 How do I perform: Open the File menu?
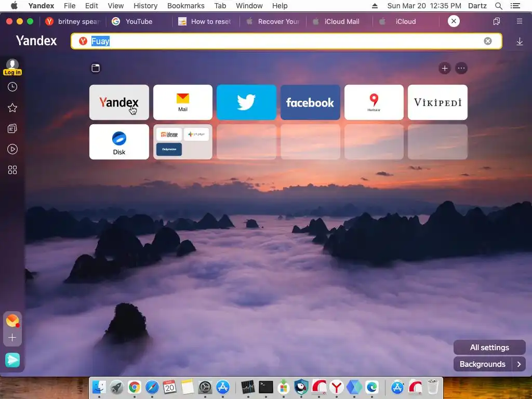70,6
